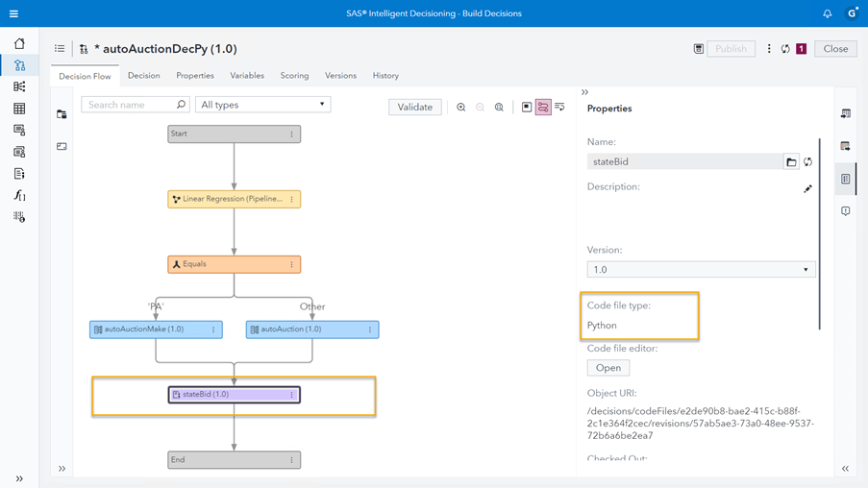Click the Validate button
868x488 pixels.
(415, 107)
